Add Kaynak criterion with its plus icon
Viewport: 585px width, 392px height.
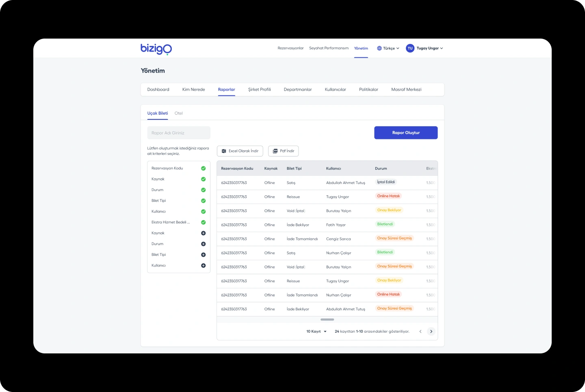point(204,233)
